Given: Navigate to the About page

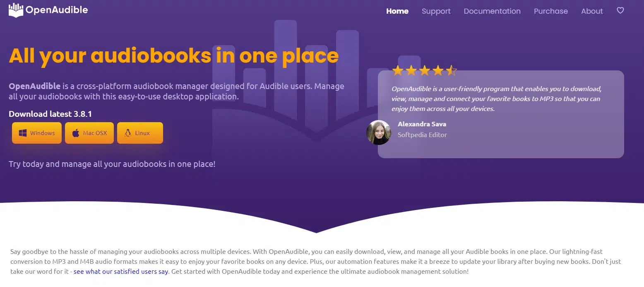Looking at the screenshot, I should click(592, 11).
